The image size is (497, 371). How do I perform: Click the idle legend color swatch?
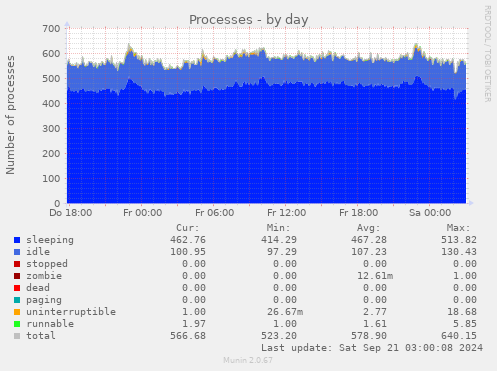coord(17,252)
